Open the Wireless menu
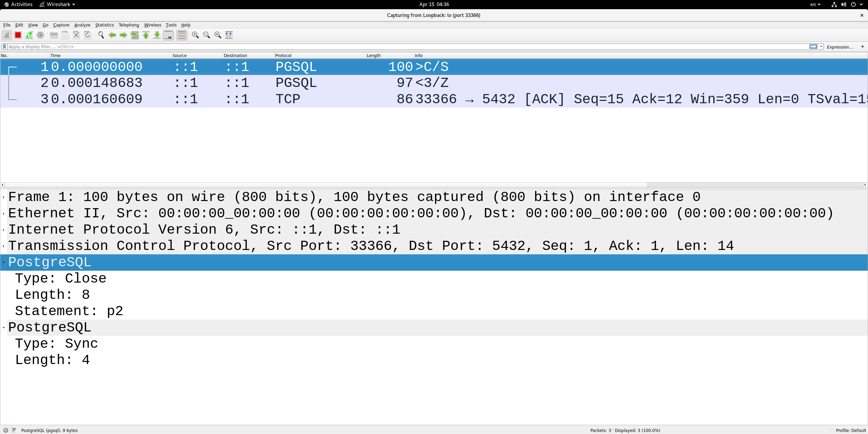 [153, 25]
